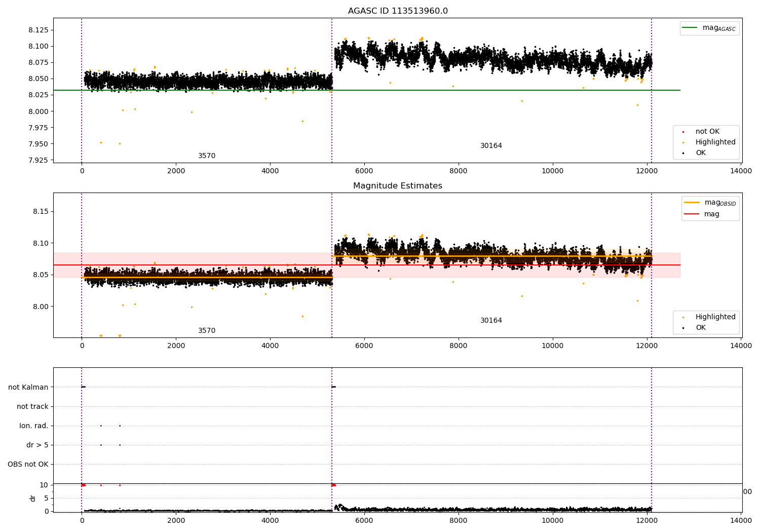Click the 'Ion. rad.' axis label
The width and height of the screenshot is (760, 532).
[x=34, y=426]
